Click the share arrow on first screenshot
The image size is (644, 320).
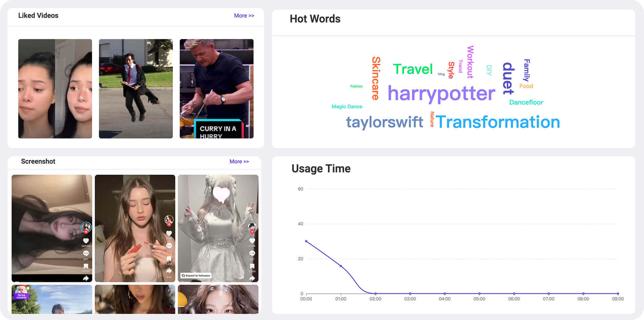tap(86, 278)
